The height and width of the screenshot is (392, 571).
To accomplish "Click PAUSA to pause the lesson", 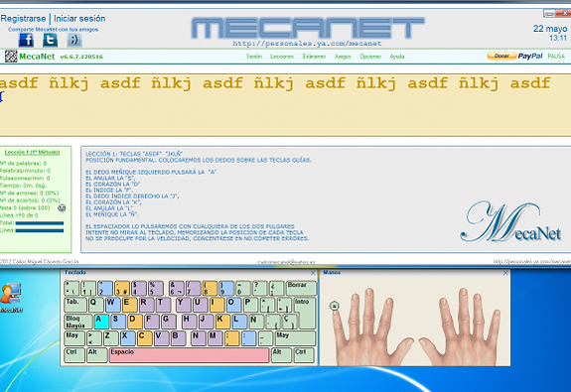I will tap(556, 57).
